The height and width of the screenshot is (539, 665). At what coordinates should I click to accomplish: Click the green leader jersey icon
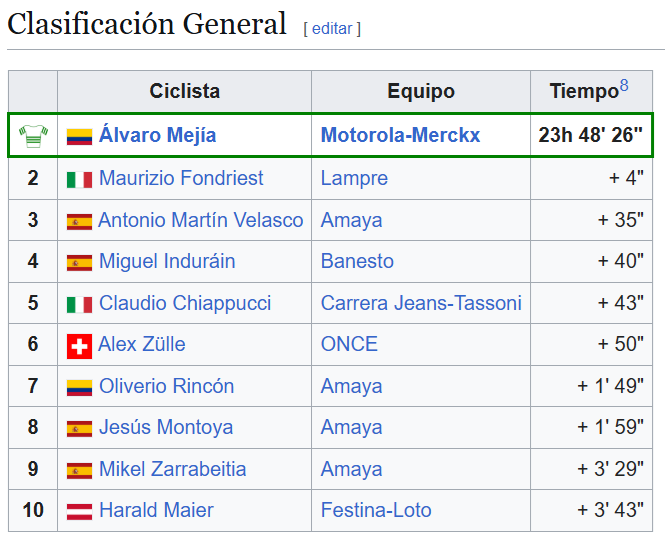[33, 136]
